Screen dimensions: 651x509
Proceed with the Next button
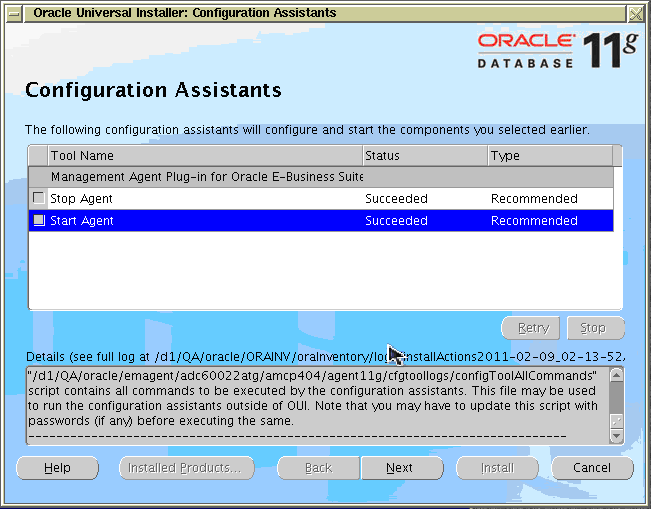coord(402,468)
